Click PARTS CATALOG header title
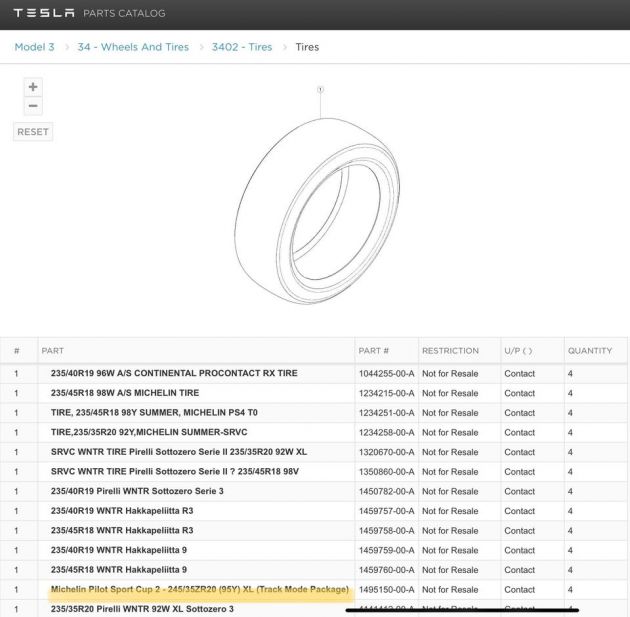This screenshot has height=617, width=630. [124, 13]
